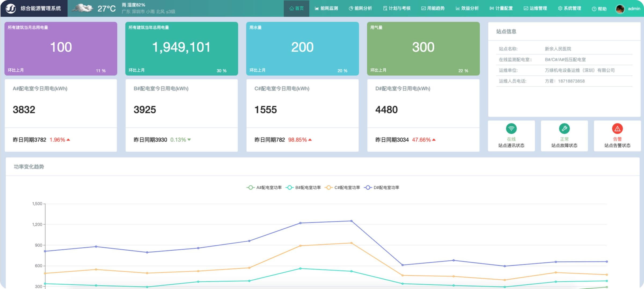Toggle A#配电室功率 legend series
644x289 pixels.
tap(264, 188)
